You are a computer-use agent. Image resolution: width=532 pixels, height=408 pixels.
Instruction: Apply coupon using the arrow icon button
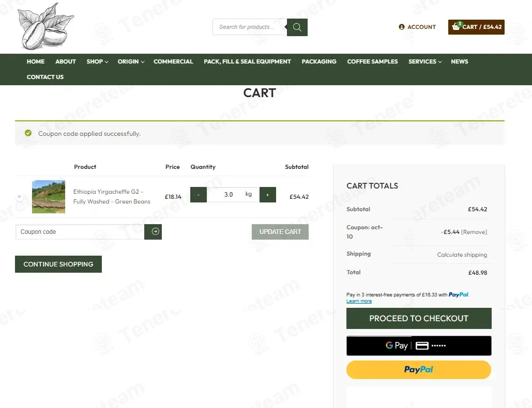[x=155, y=232]
